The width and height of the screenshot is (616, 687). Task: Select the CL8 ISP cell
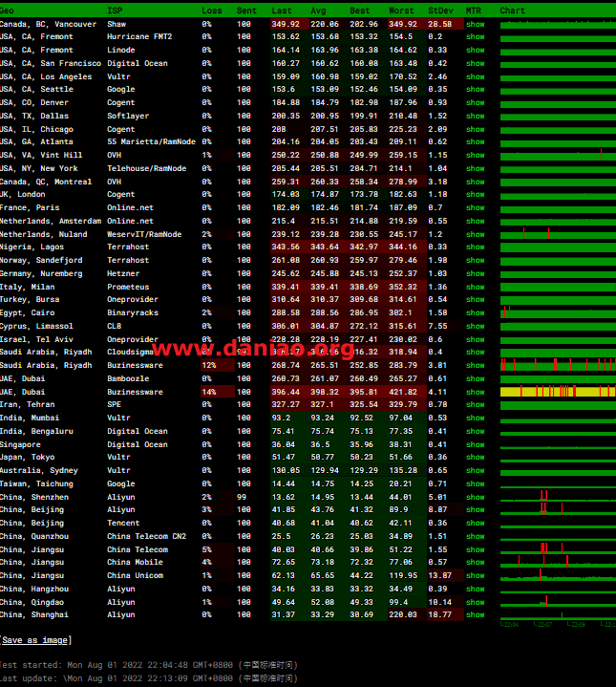pyautogui.click(x=115, y=327)
